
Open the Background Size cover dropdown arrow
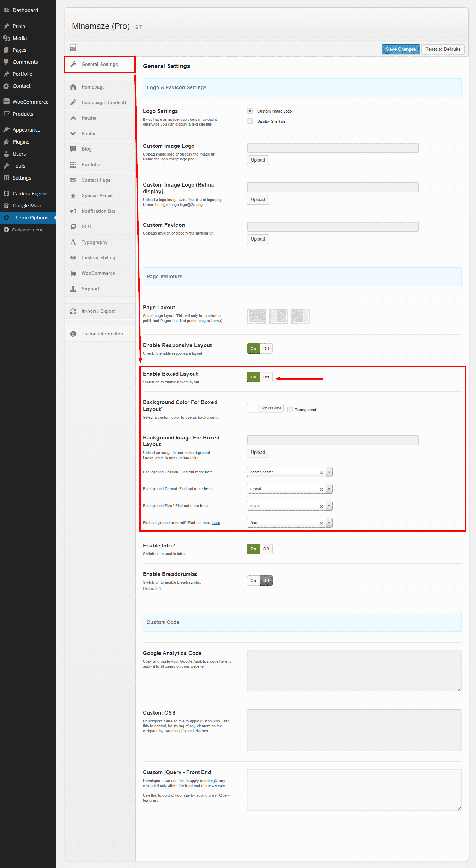[x=329, y=506]
